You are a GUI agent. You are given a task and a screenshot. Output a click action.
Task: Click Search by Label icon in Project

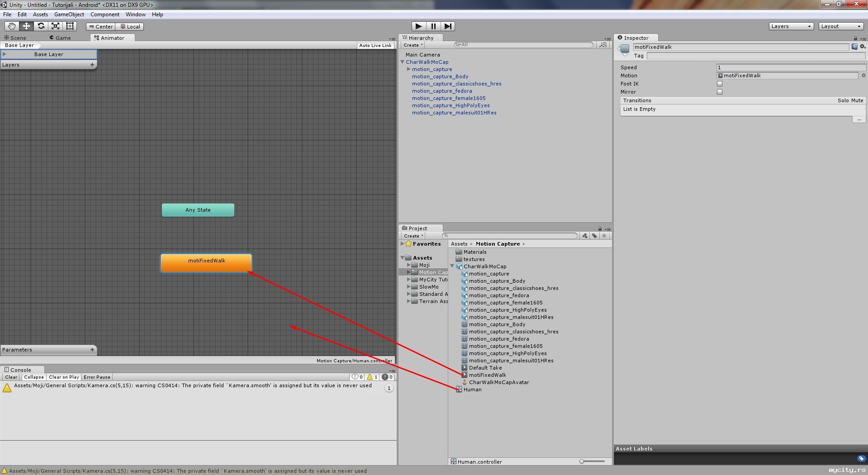click(594, 236)
